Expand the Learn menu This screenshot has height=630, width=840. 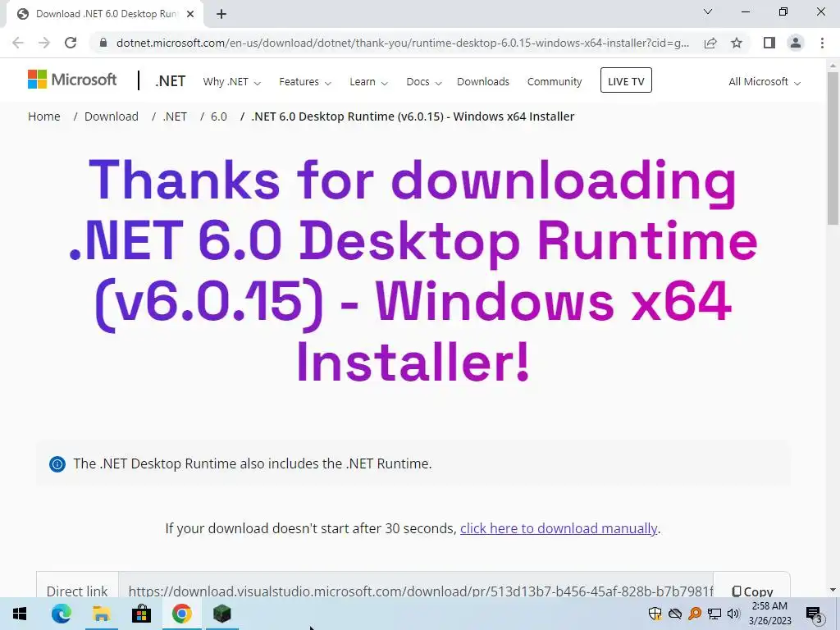click(x=368, y=82)
